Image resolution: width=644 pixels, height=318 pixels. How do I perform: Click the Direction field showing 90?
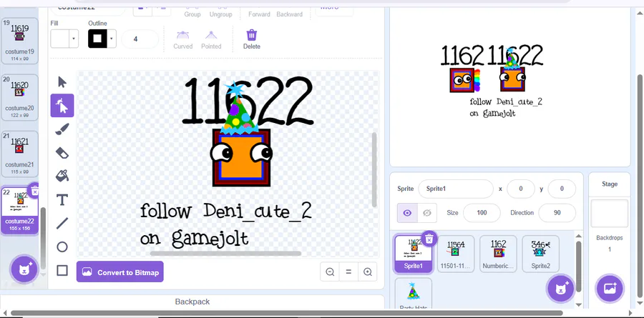(557, 213)
